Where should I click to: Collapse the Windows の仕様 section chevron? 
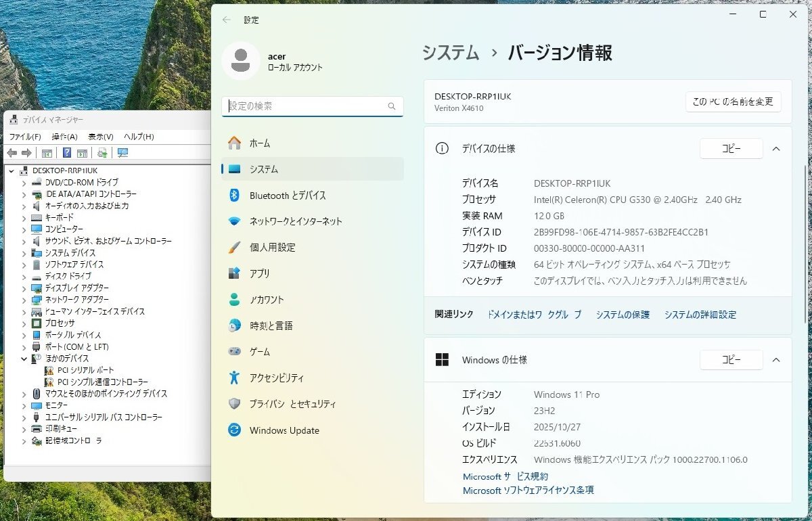776,360
